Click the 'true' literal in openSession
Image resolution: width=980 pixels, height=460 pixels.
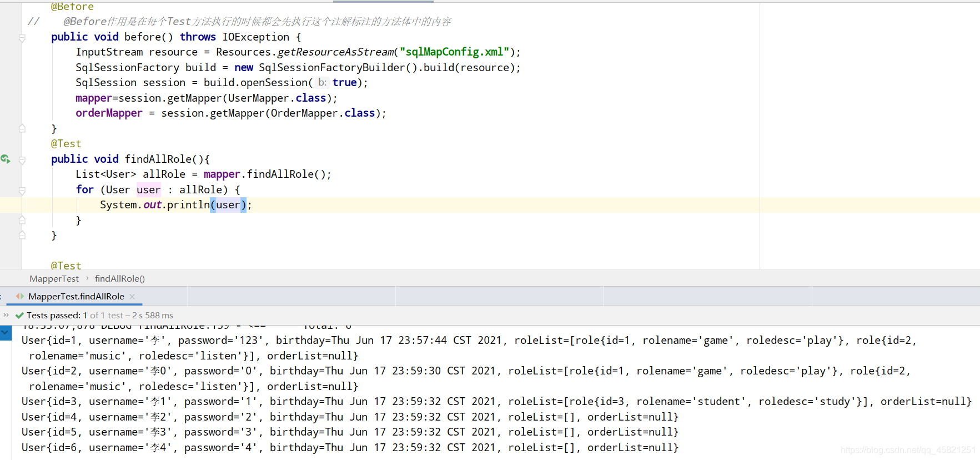(345, 82)
